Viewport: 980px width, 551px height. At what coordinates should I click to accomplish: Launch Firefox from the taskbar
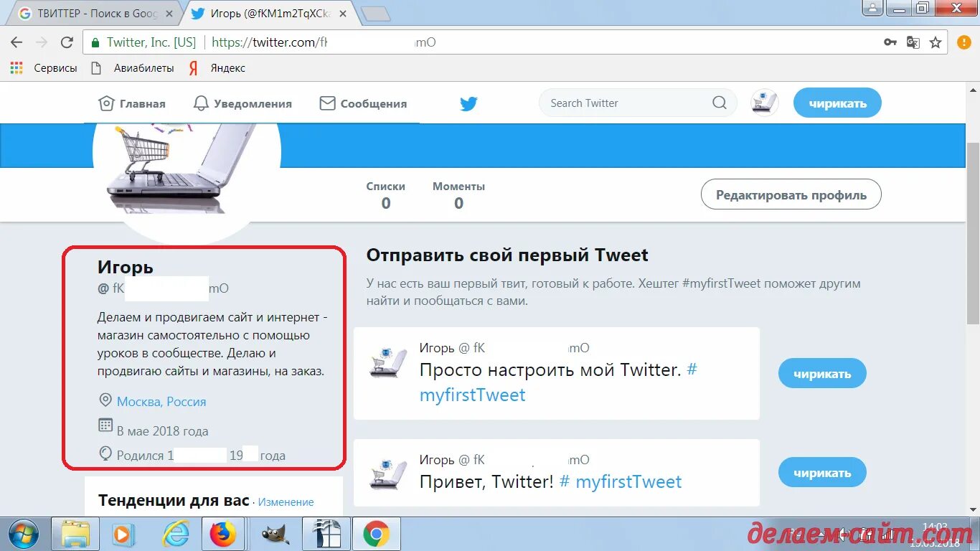coord(223,534)
